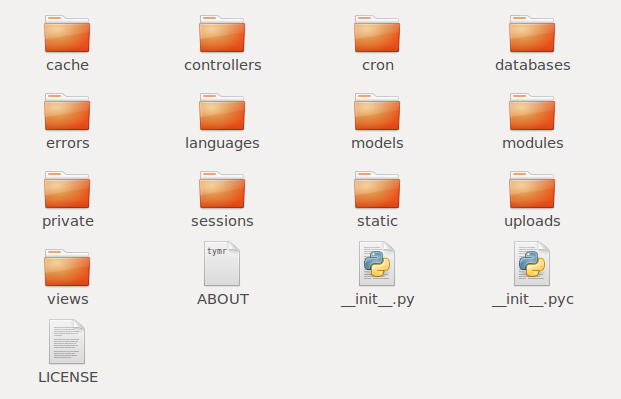The image size is (621, 399).
Task: Select the languages folder icon
Action: coord(222,112)
